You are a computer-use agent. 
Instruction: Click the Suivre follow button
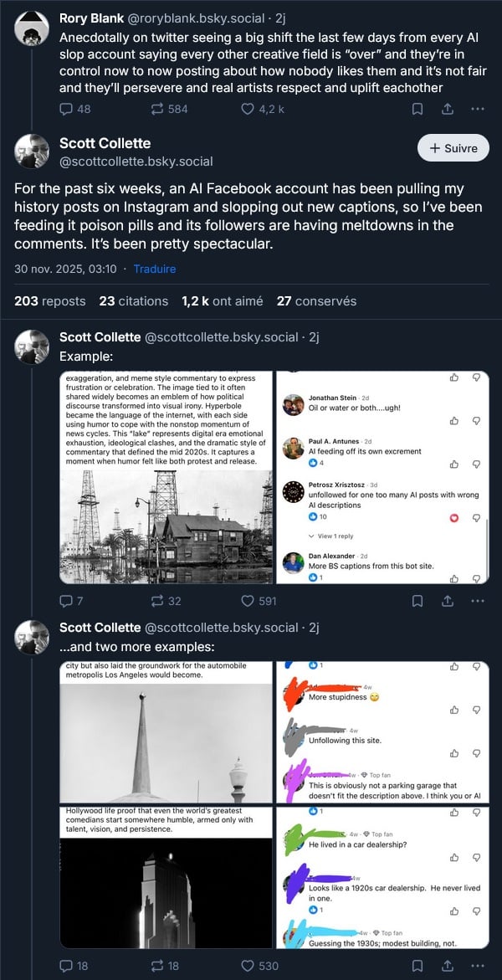coord(453,148)
